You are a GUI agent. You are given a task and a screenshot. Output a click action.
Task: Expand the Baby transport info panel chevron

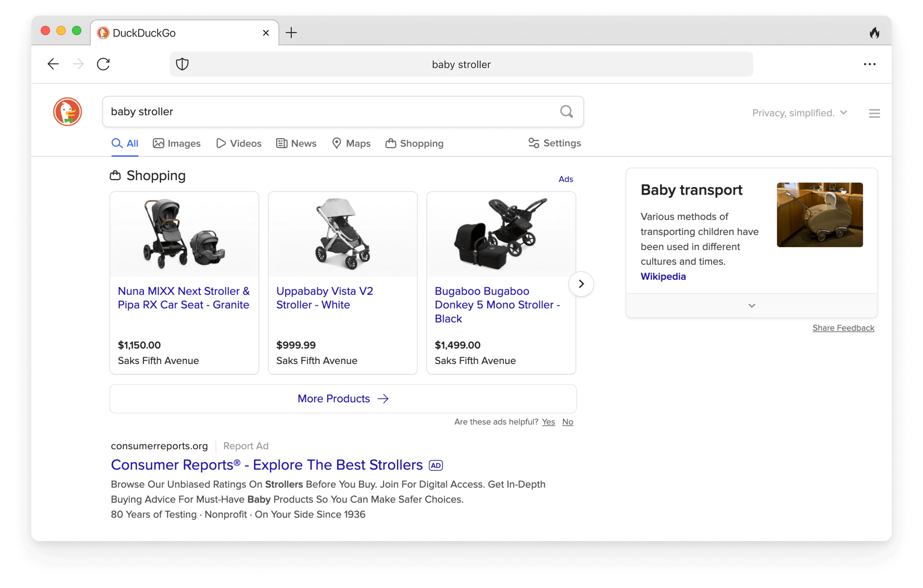[x=751, y=305]
